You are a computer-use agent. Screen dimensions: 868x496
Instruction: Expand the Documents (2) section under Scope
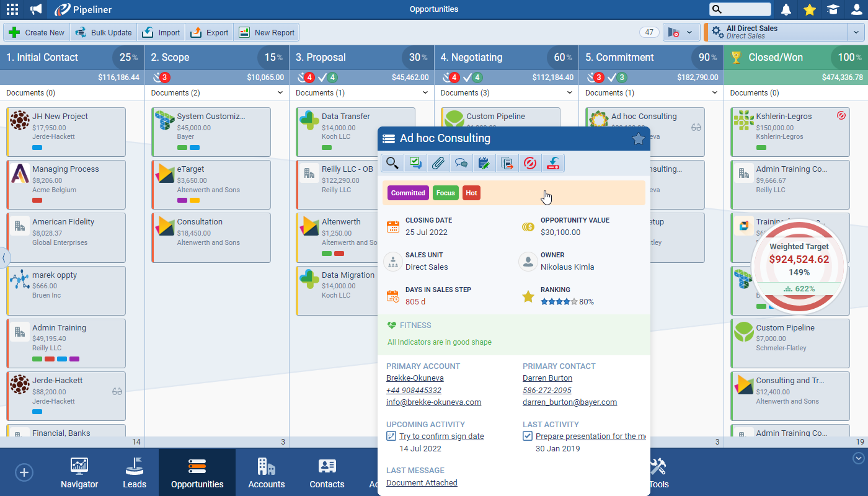pos(280,93)
